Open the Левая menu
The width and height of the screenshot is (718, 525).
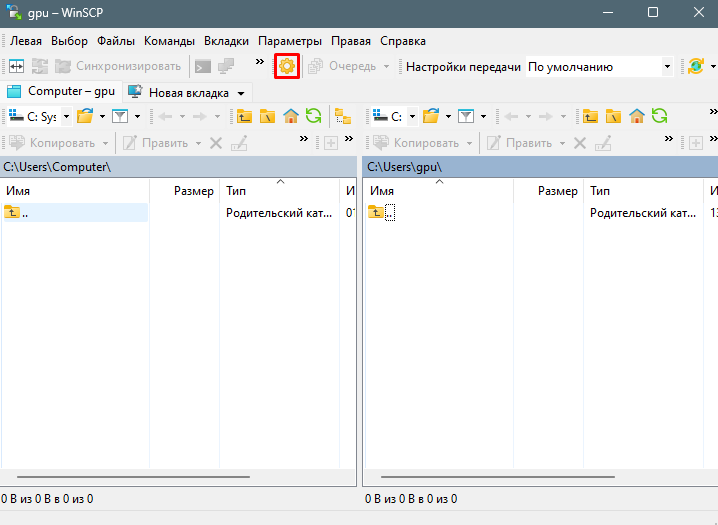[x=26, y=41]
